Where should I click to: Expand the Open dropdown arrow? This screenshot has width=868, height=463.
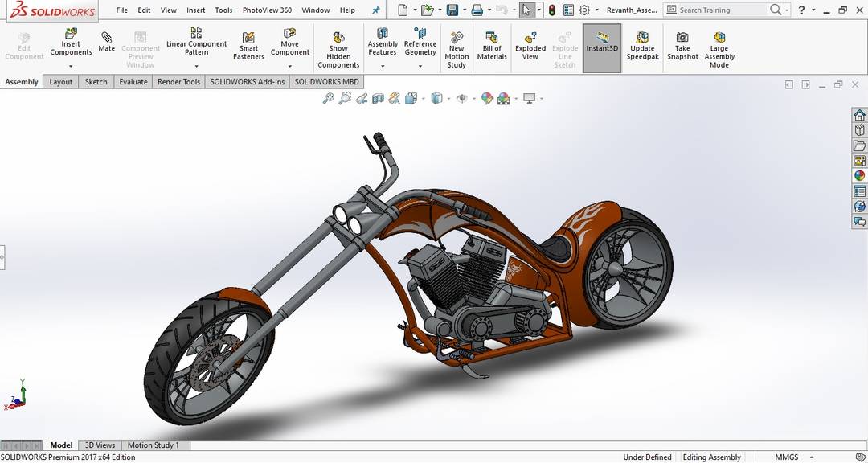tap(440, 10)
